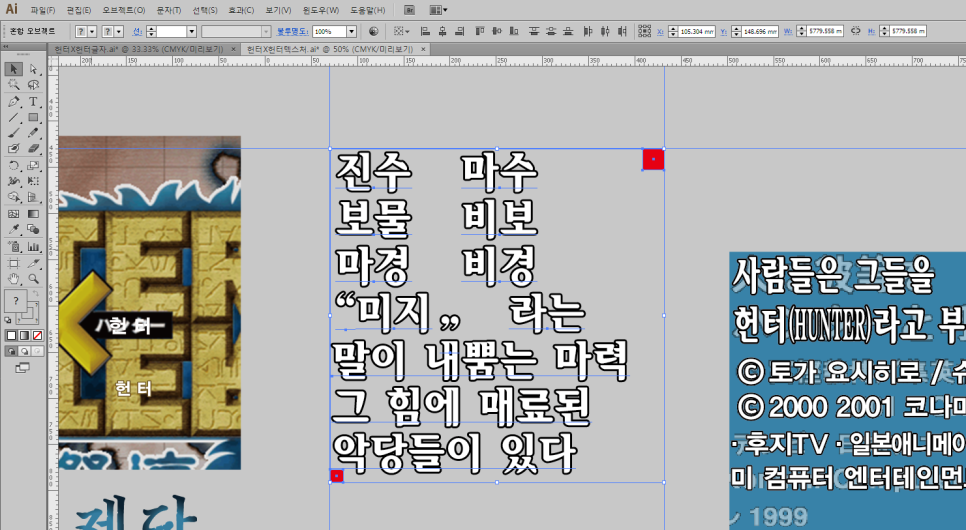Open the stroke color dropdown arrow

click(120, 31)
